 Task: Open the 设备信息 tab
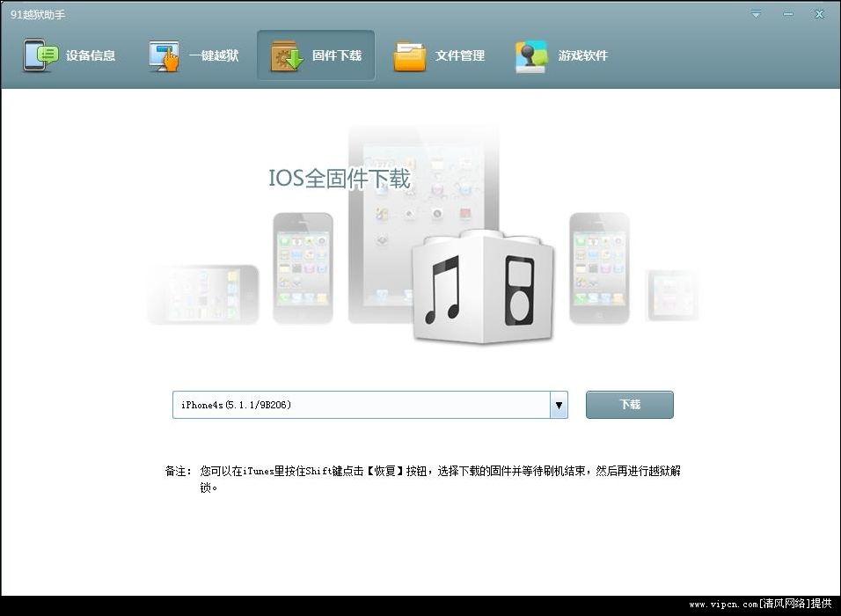[x=91, y=55]
